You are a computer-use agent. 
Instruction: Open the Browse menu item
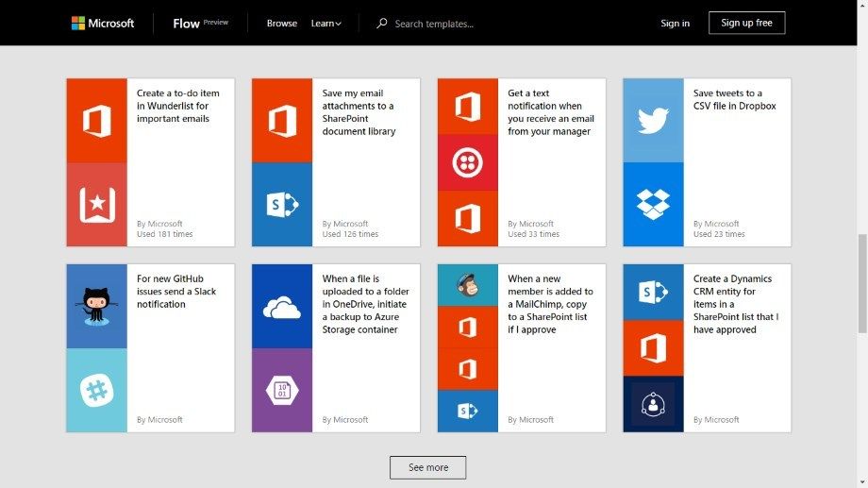pyautogui.click(x=281, y=24)
